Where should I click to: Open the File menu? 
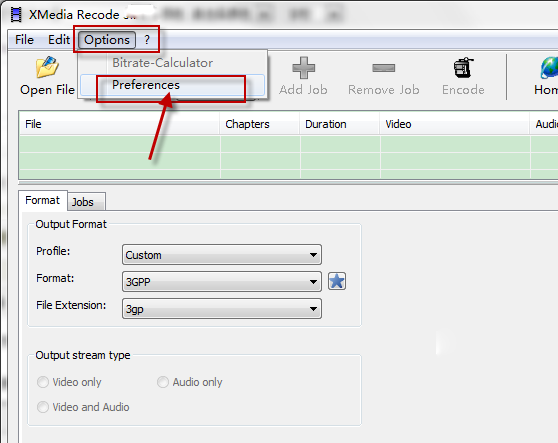pyautogui.click(x=24, y=39)
